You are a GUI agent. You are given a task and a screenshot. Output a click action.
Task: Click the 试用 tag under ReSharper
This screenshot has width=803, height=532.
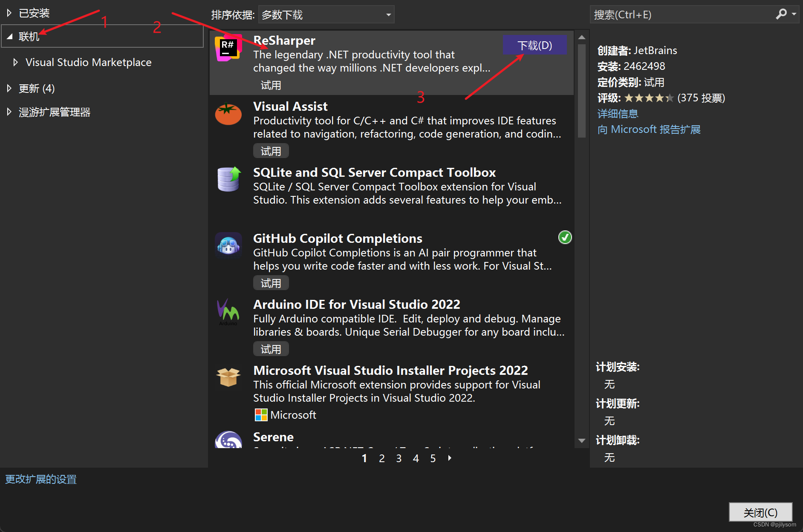271,85
